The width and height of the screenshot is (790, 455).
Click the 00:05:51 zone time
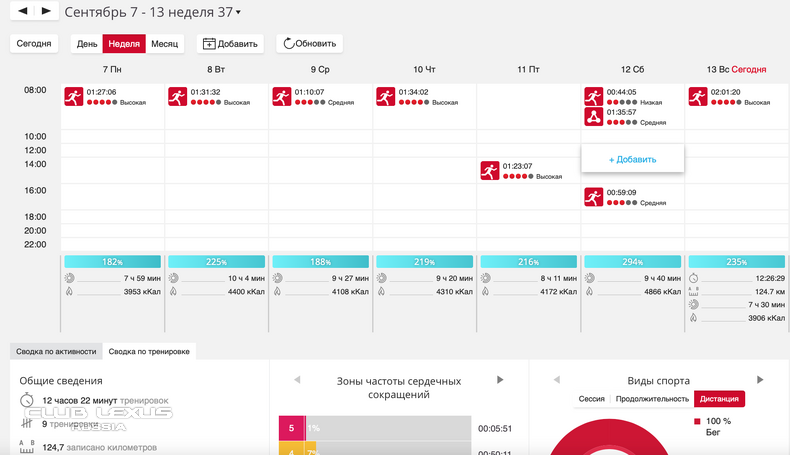tap(495, 429)
